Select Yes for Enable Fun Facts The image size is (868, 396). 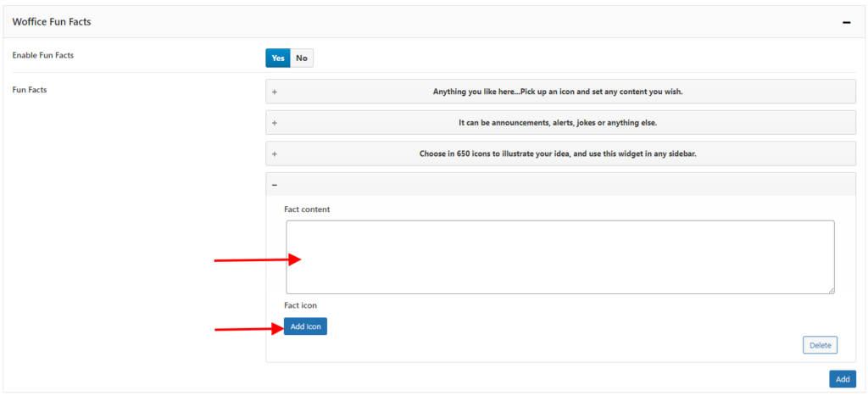(x=278, y=58)
